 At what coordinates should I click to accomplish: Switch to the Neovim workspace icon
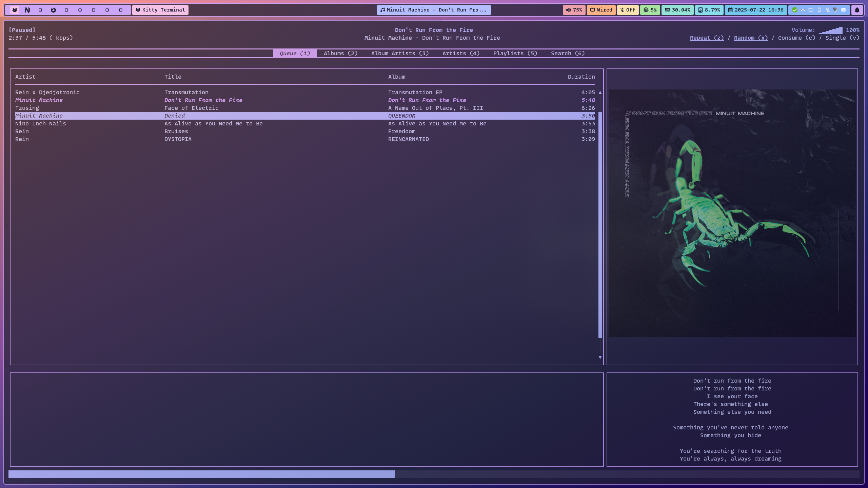point(27,10)
